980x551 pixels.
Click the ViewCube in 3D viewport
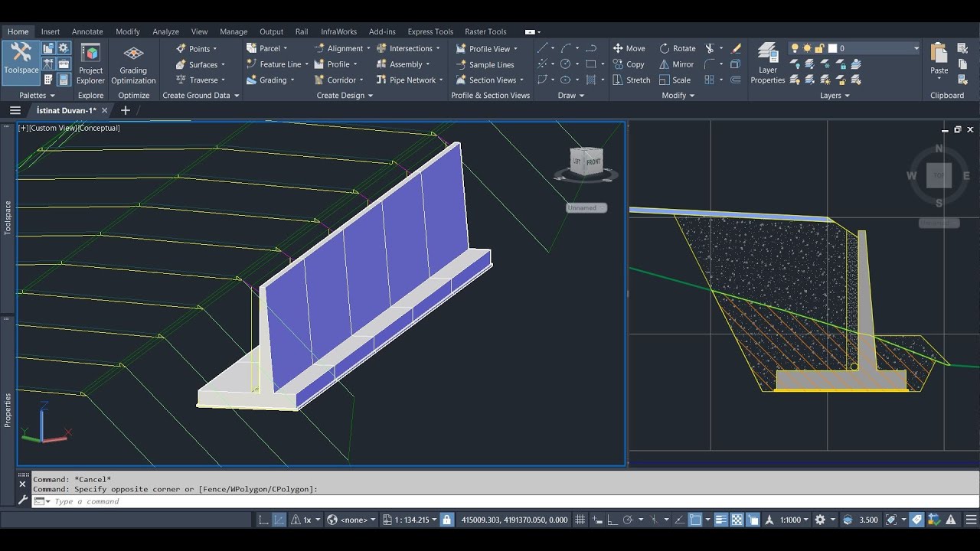[586, 162]
